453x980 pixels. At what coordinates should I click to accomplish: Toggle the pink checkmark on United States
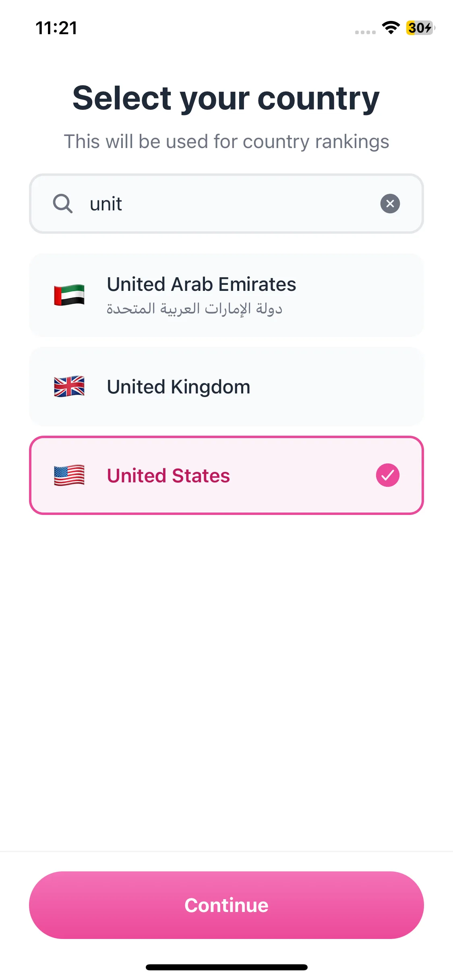click(387, 475)
